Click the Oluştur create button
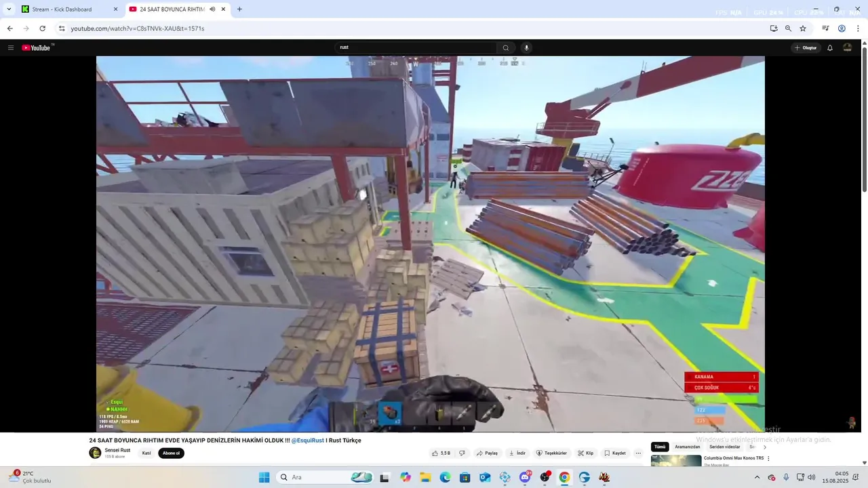 point(805,47)
